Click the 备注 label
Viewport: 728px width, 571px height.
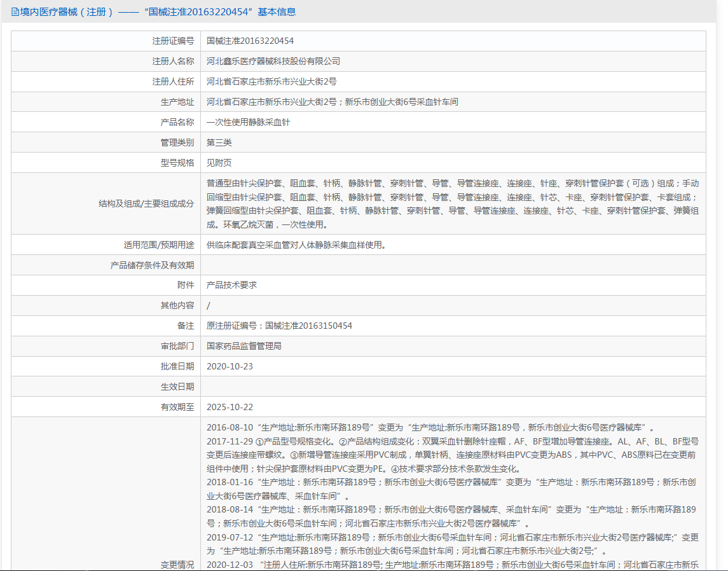coord(186,326)
